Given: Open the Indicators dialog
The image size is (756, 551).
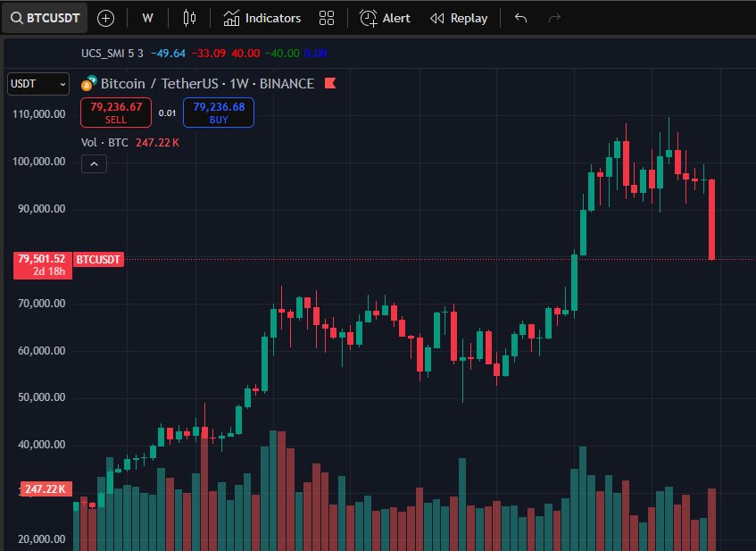Looking at the screenshot, I should 262,19.
